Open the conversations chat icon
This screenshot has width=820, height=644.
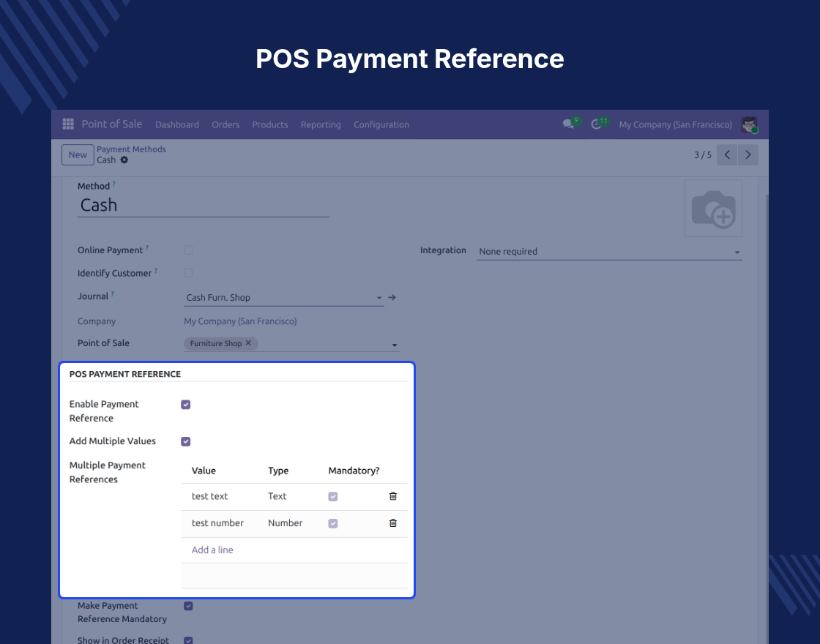click(568, 124)
